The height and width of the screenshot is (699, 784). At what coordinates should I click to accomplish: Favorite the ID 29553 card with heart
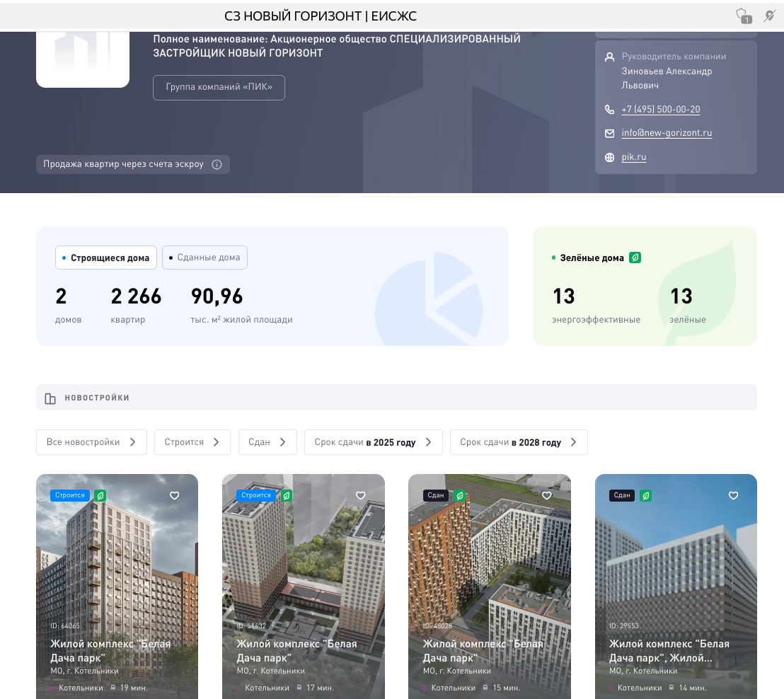point(734,495)
